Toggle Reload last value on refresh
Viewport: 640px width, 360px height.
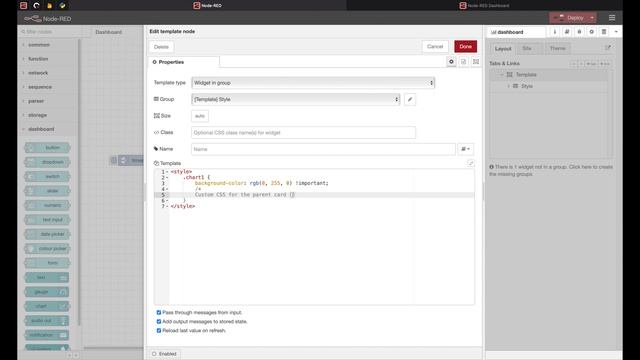(x=159, y=331)
